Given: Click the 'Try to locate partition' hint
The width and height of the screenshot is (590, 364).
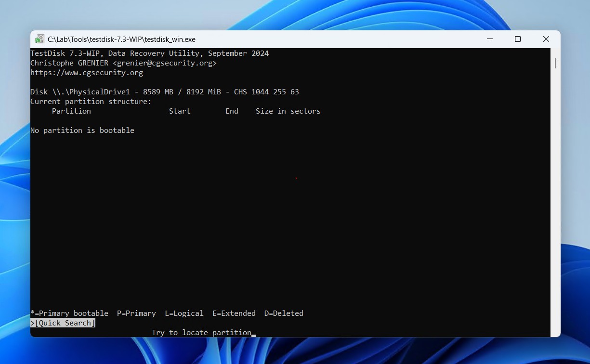Looking at the screenshot, I should click(x=201, y=333).
